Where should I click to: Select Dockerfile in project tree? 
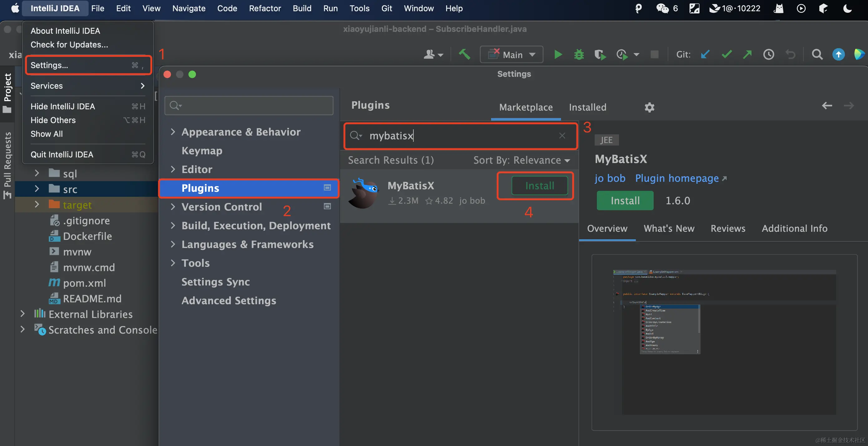[x=80, y=236]
